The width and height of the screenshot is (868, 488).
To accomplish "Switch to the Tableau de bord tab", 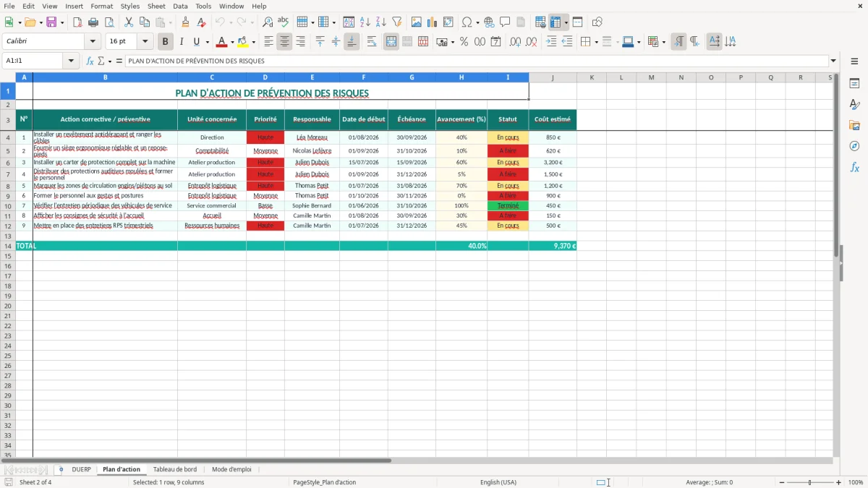I will click(x=175, y=469).
